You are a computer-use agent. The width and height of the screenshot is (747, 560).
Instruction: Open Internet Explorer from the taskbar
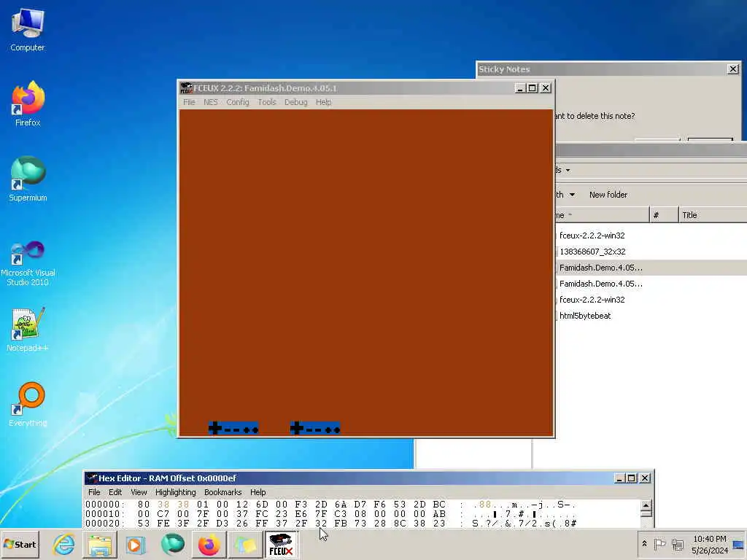tap(64, 545)
